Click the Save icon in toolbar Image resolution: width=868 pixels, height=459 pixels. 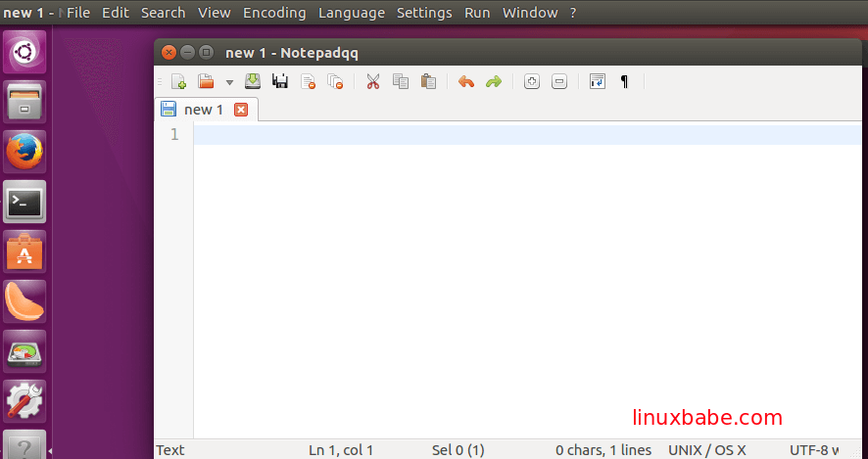point(253,82)
